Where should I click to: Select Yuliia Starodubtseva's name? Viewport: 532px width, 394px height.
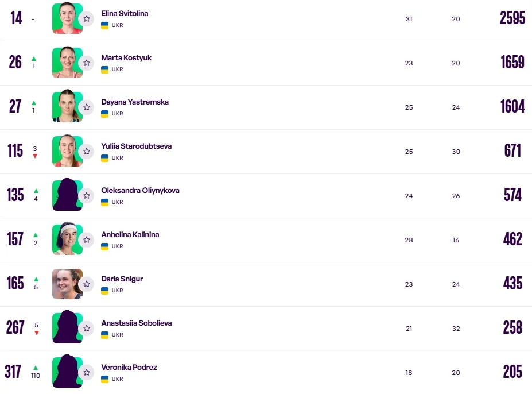point(136,146)
